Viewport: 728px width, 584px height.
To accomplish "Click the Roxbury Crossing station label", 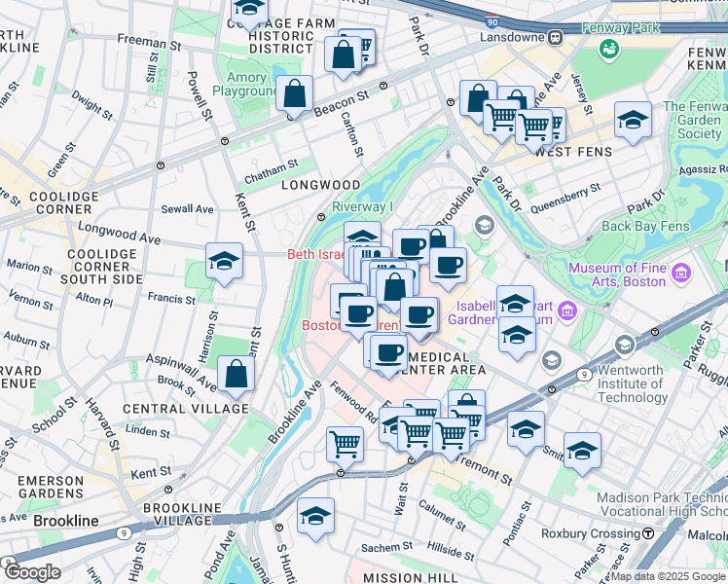I will tap(591, 533).
